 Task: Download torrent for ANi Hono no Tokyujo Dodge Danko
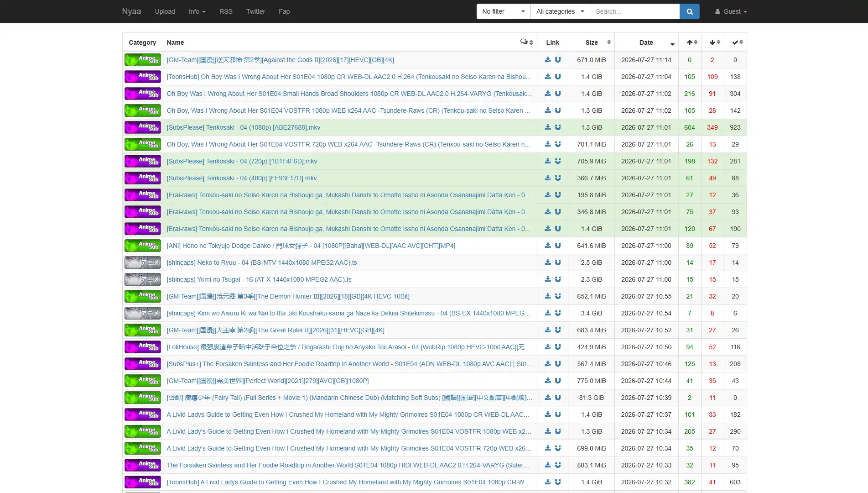coord(548,246)
